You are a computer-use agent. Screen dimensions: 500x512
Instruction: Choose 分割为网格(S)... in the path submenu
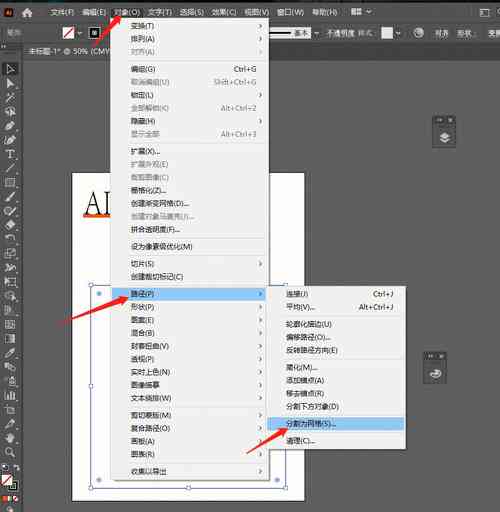(336, 424)
